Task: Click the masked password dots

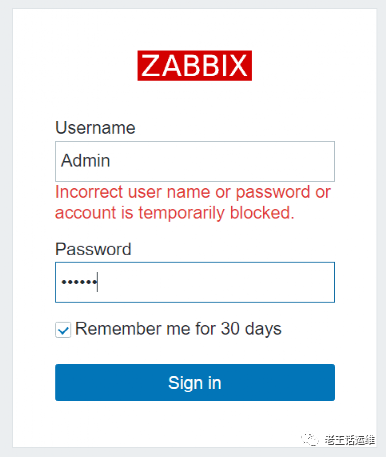Action: pyautogui.click(x=79, y=282)
